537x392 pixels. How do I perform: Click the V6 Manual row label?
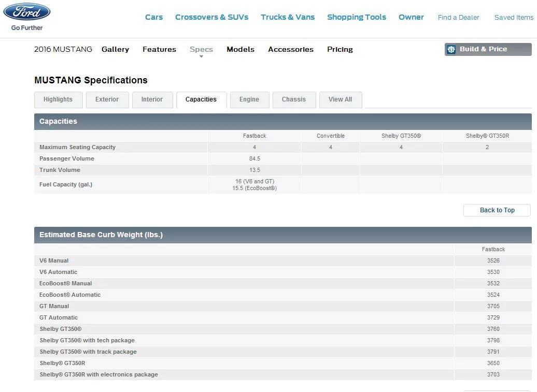tap(54, 260)
